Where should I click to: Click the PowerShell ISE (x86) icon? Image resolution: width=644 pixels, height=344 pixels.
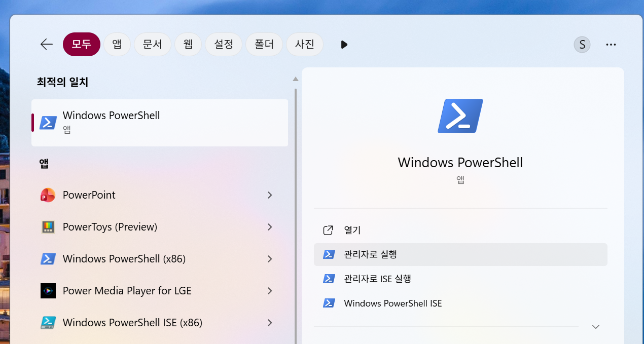pos(48,323)
